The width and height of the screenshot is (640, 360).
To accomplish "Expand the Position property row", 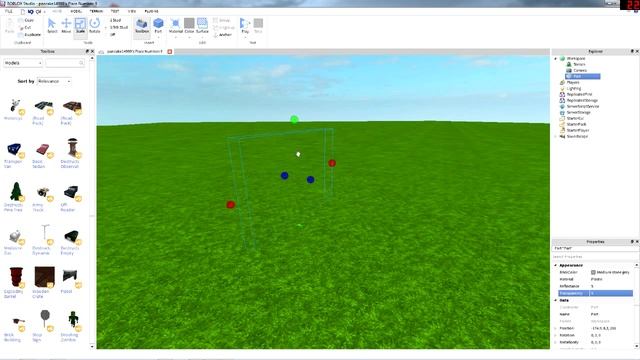I will point(556,328).
